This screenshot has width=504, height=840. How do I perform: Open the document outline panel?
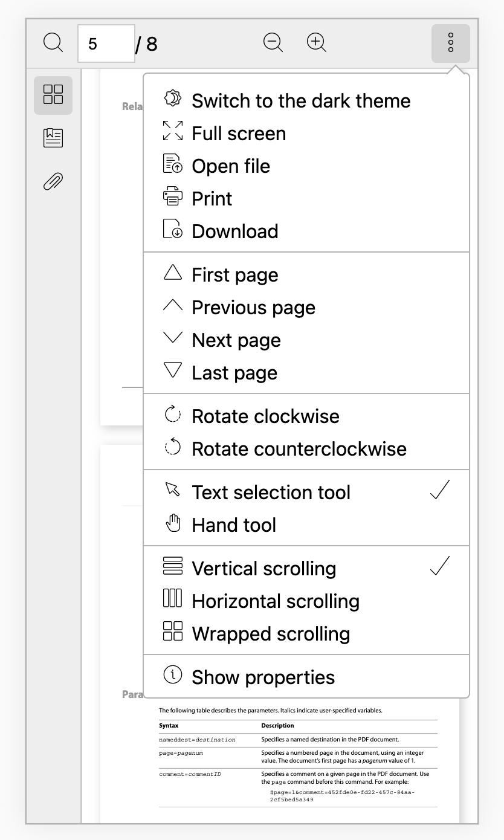(x=53, y=137)
